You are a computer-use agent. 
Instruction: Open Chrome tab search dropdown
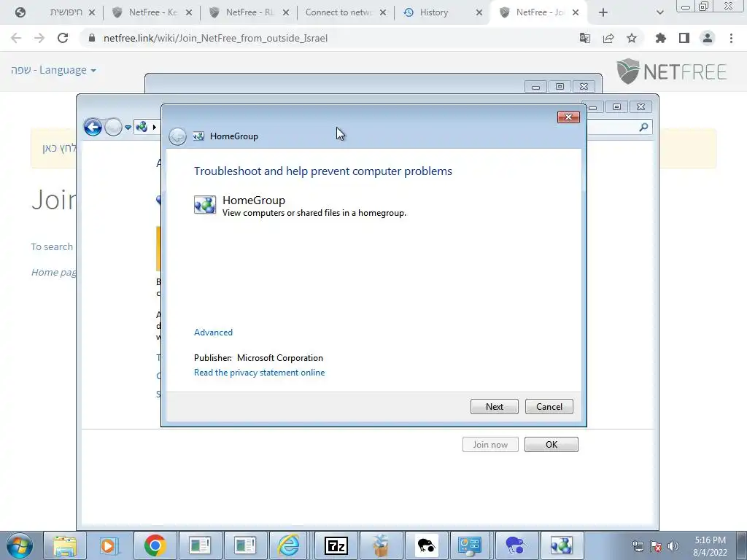tap(659, 12)
